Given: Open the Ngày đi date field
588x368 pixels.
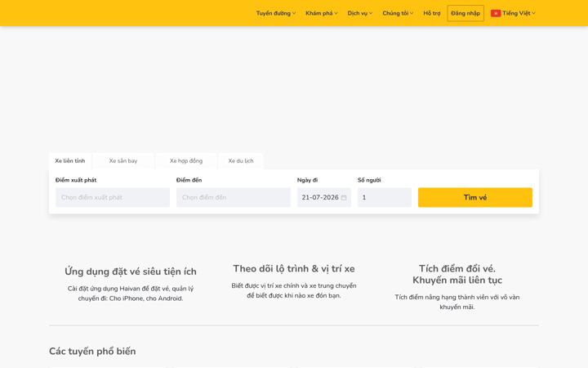Looking at the screenshot, I should (x=324, y=198).
